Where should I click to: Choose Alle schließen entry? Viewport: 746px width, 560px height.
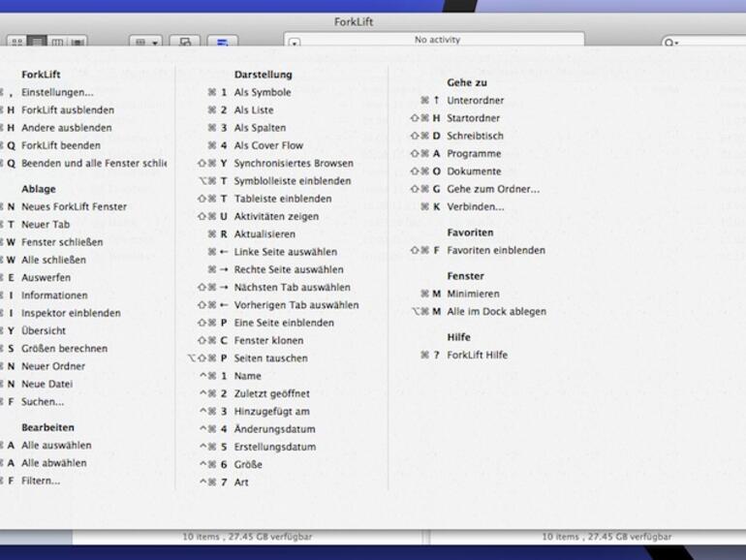(x=53, y=260)
